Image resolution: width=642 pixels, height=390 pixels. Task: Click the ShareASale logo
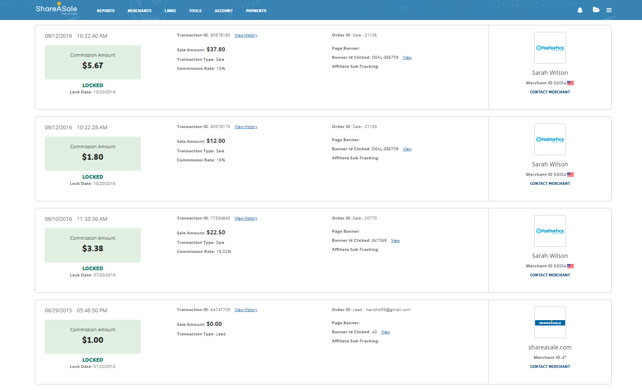click(56, 9)
